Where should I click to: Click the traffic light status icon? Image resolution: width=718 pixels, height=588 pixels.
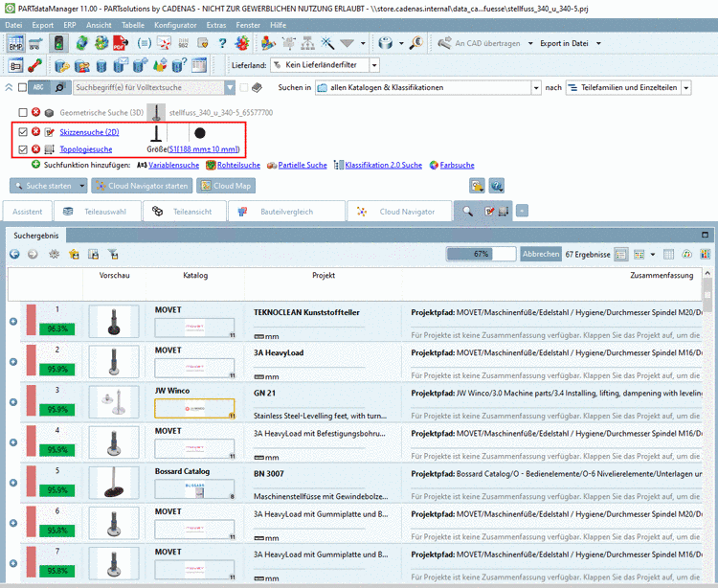(58, 43)
